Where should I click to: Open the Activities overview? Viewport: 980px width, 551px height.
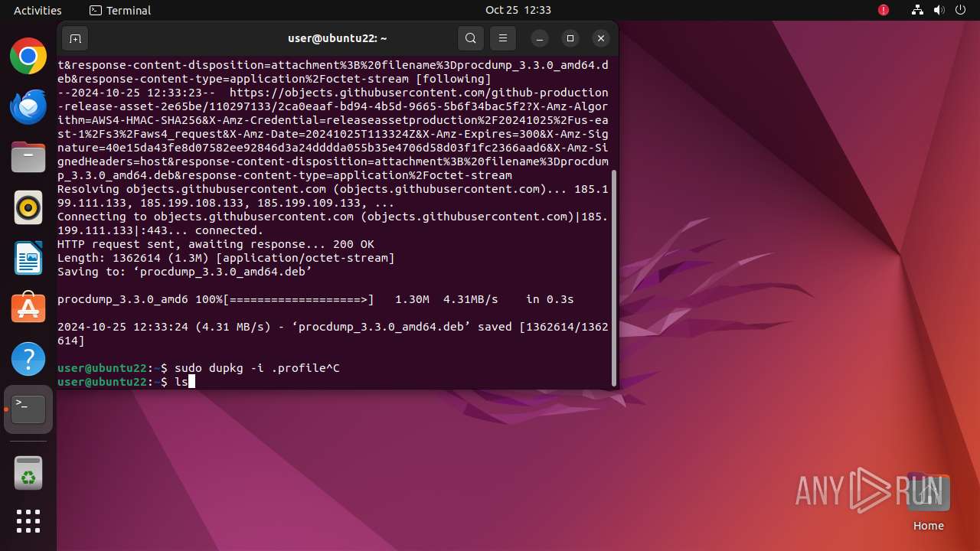tap(38, 10)
